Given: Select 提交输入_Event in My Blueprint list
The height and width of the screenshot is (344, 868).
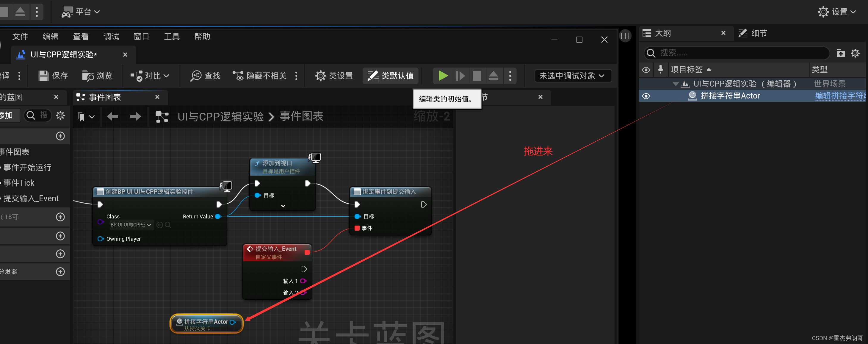Looking at the screenshot, I should click(31, 198).
